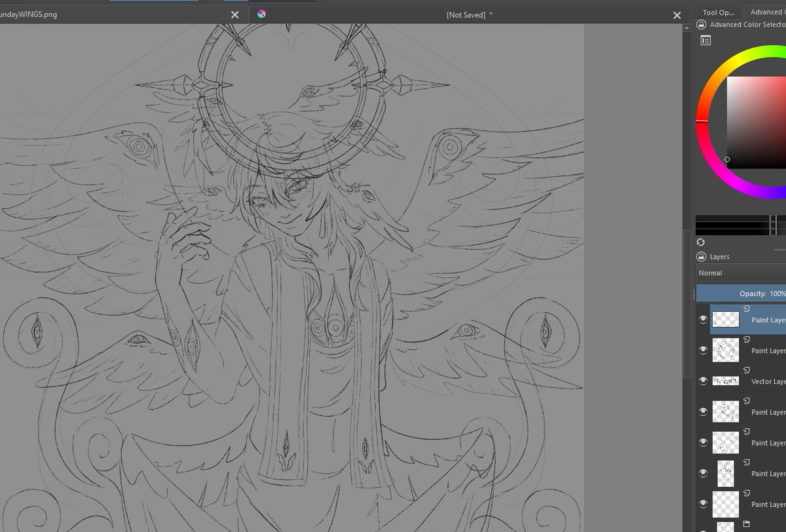Lock the Layers docker
The image size is (786, 532).
(x=702, y=257)
